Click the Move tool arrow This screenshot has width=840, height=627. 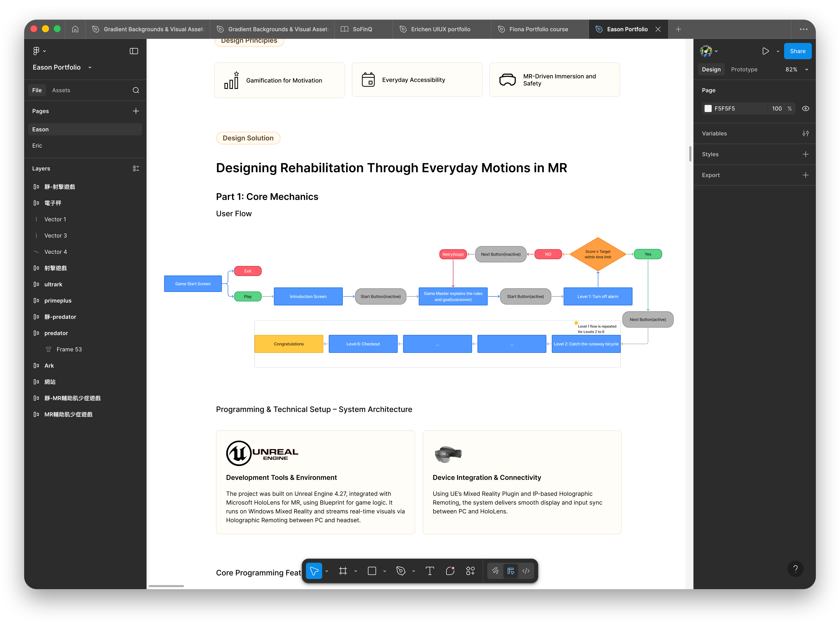coord(314,571)
